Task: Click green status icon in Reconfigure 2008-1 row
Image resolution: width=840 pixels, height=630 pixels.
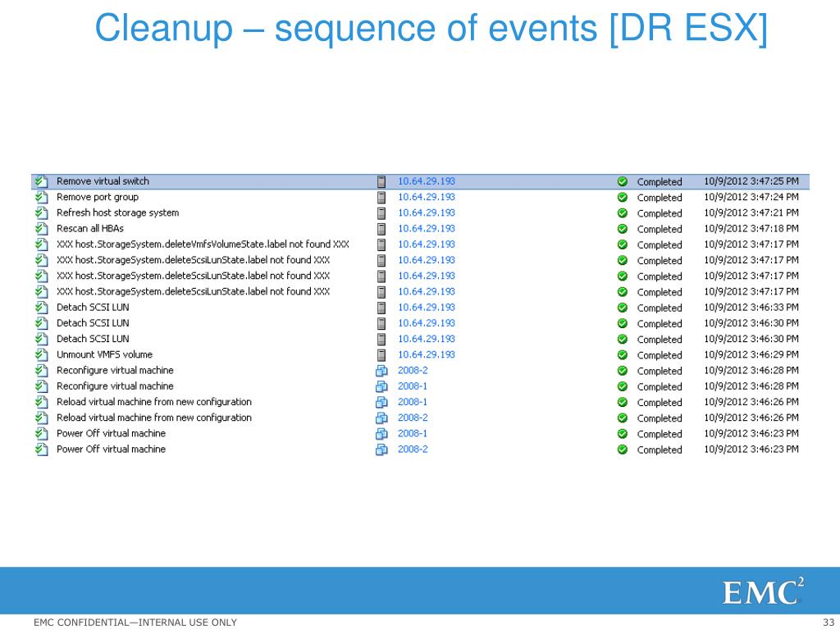Action: (623, 386)
